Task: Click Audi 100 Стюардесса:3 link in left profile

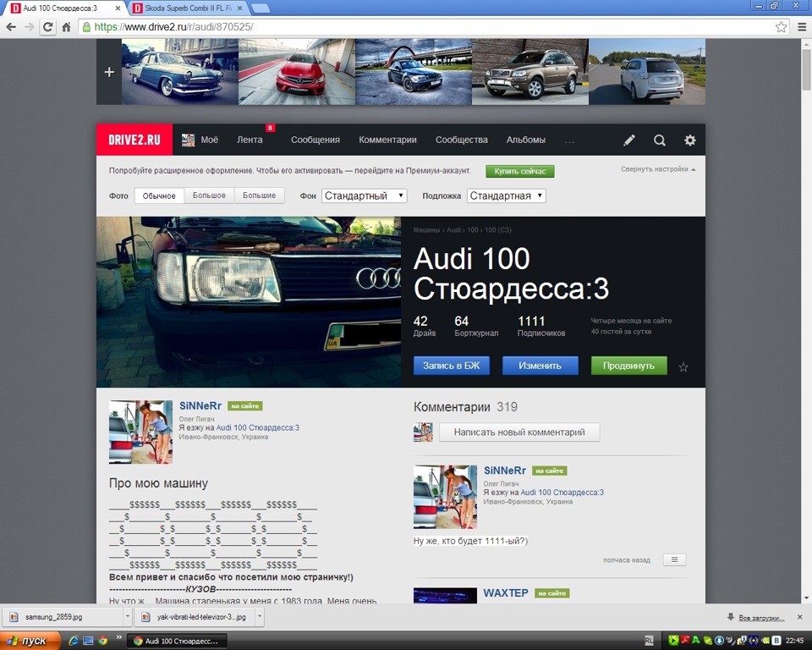Action: pos(257,427)
